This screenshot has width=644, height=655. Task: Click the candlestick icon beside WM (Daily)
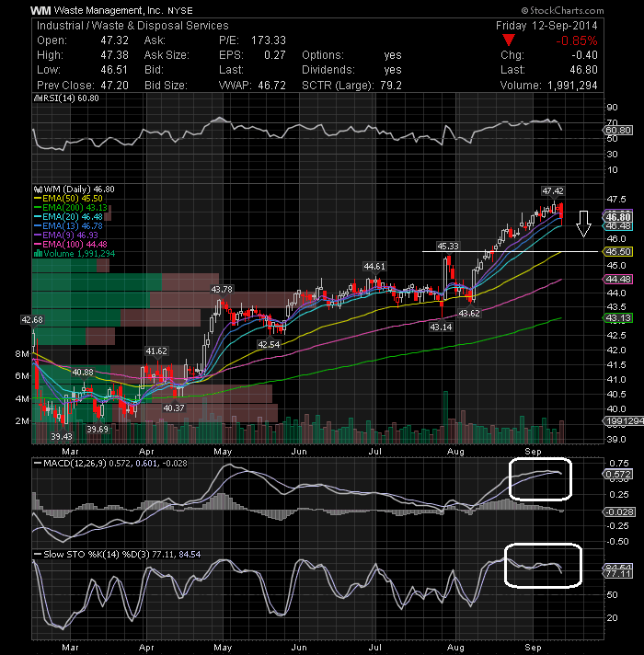coord(38,190)
